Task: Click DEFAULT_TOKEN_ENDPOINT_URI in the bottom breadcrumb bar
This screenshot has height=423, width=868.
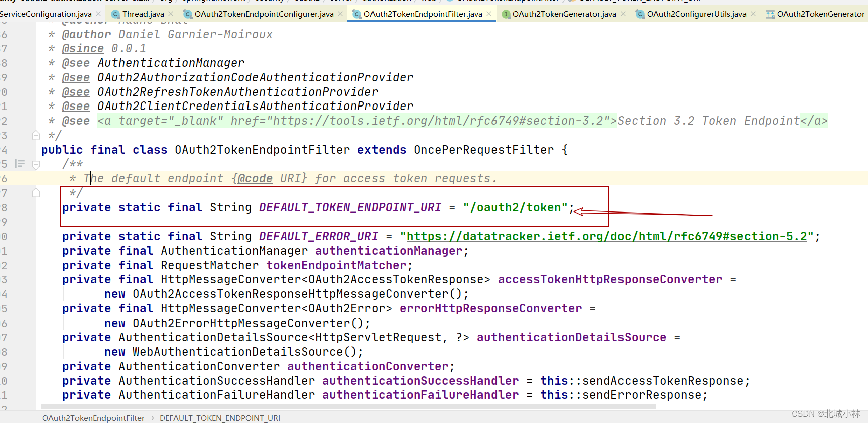Action: point(220,418)
